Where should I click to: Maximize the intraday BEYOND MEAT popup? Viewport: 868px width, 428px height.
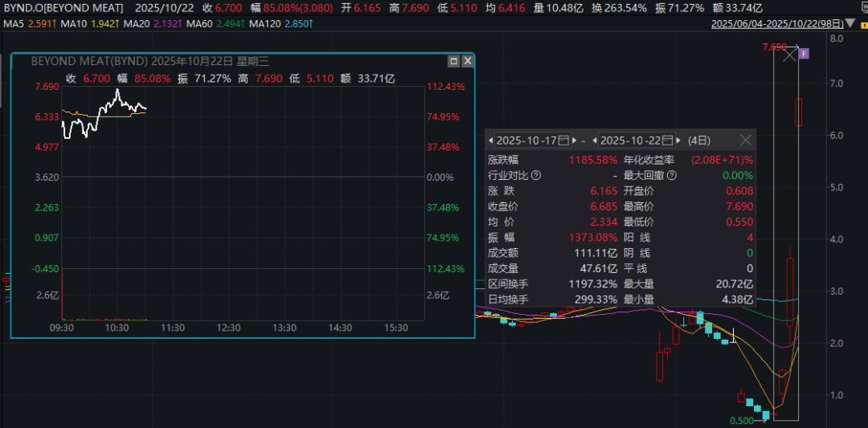[x=453, y=61]
